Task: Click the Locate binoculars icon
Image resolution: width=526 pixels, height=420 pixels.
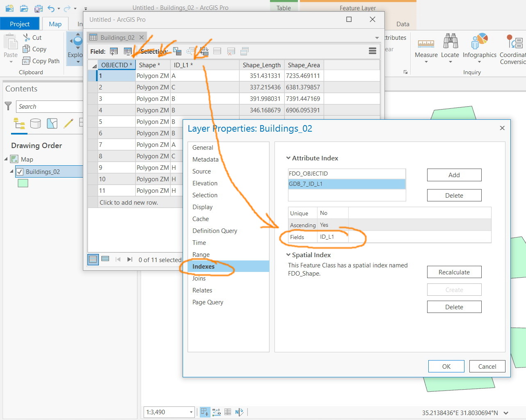Action: 451,41
